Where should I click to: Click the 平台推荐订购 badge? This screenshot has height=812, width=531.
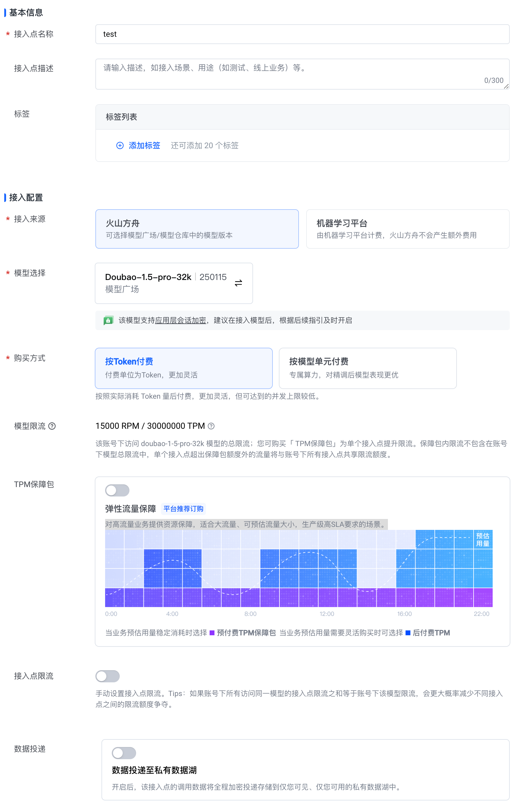(x=183, y=509)
